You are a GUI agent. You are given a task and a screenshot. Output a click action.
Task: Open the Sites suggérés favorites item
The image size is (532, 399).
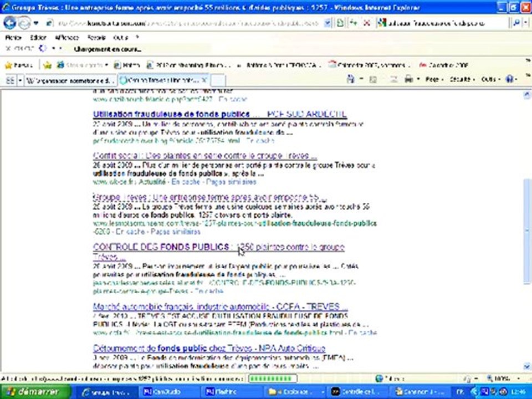(83, 65)
